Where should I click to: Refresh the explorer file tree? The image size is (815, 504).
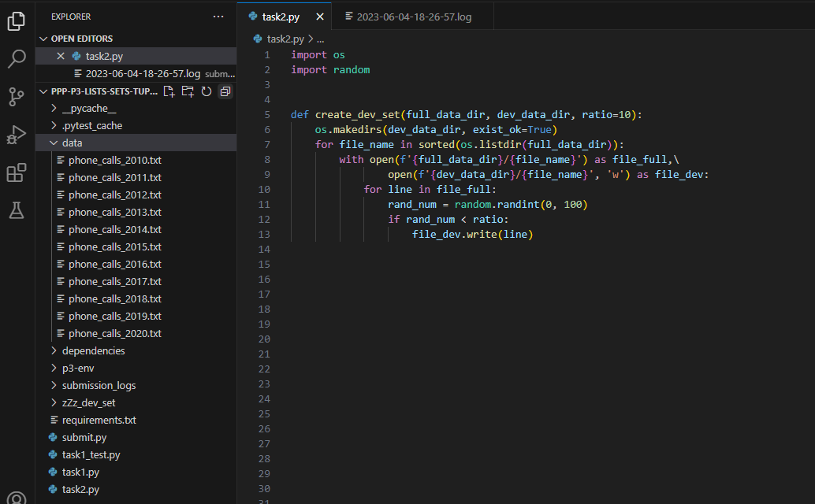click(207, 91)
